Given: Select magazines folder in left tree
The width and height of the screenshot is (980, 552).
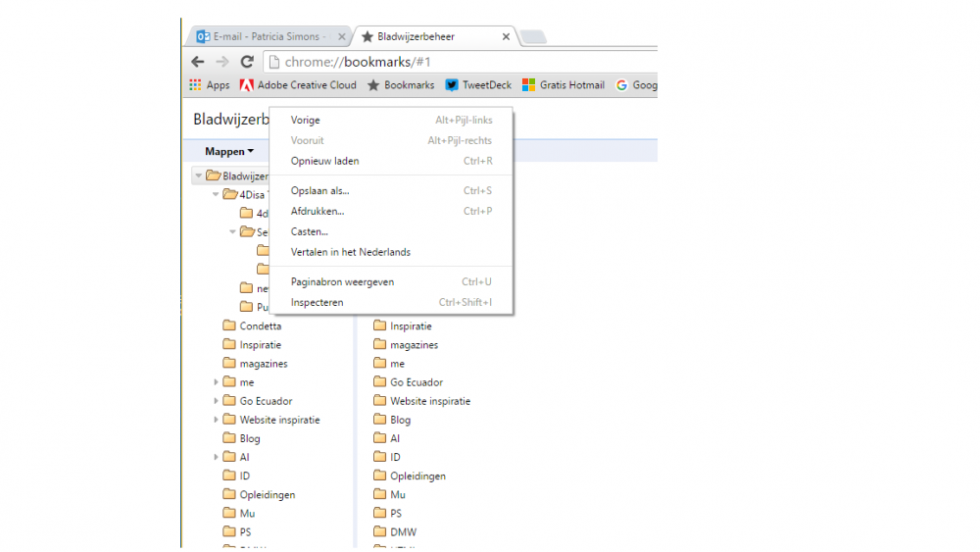Looking at the screenshot, I should tap(256, 363).
